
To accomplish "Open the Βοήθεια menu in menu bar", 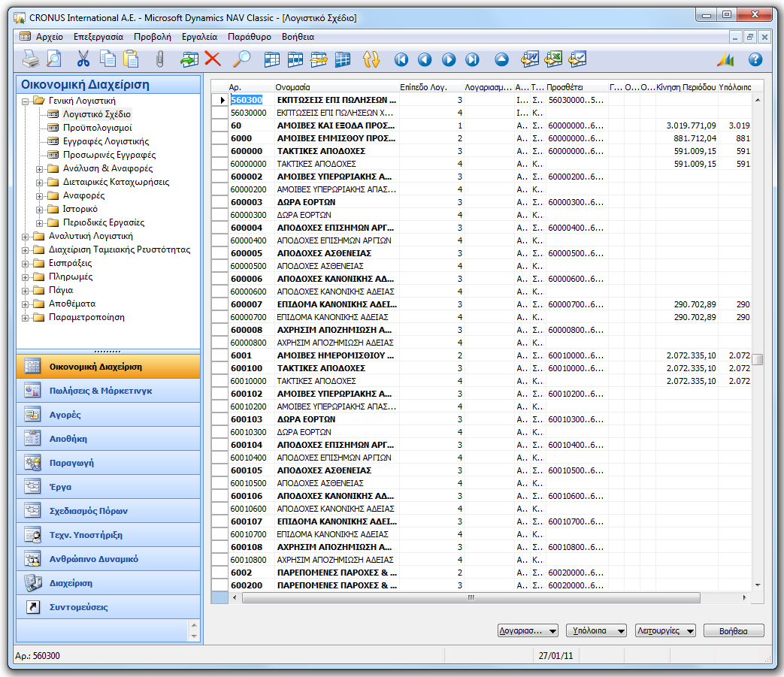I will point(298,37).
